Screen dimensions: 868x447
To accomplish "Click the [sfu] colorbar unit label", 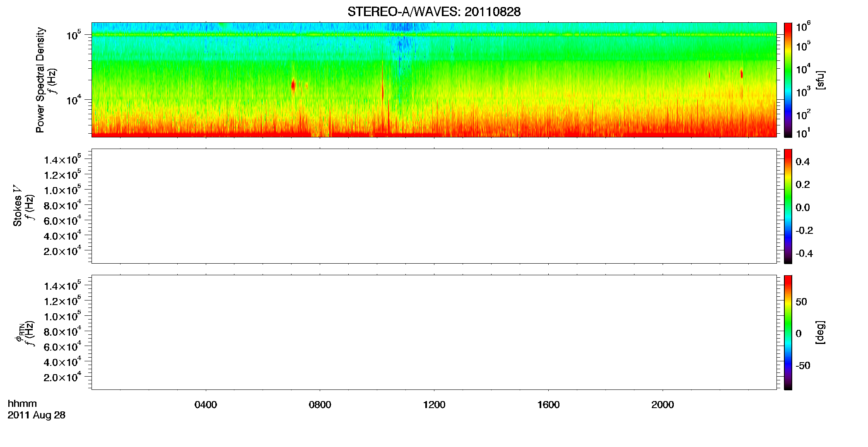I will click(820, 80).
